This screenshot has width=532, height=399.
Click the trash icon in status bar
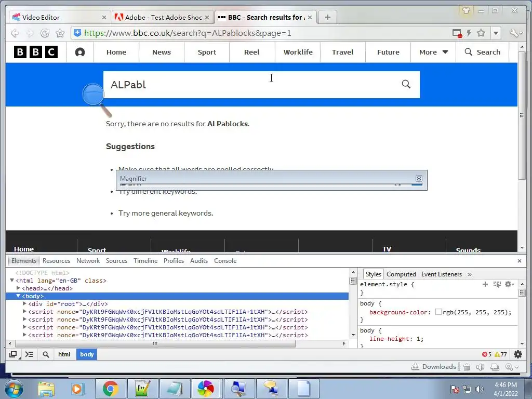click(x=467, y=367)
